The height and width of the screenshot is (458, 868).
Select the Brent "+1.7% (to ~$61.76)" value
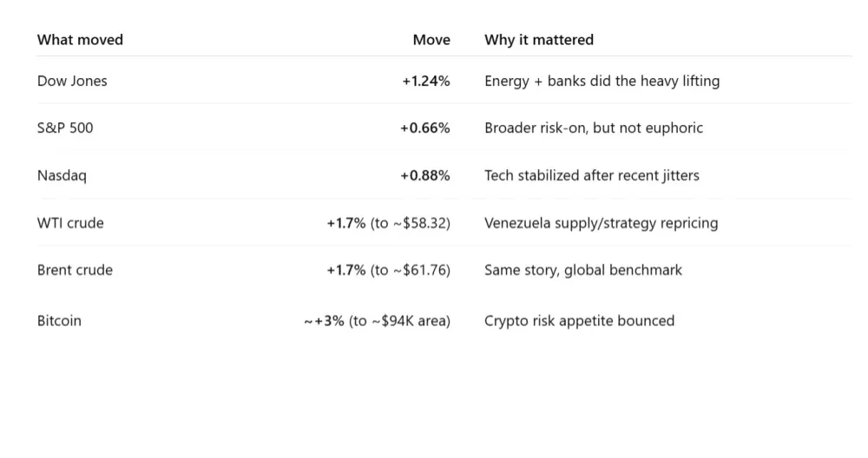pos(388,270)
